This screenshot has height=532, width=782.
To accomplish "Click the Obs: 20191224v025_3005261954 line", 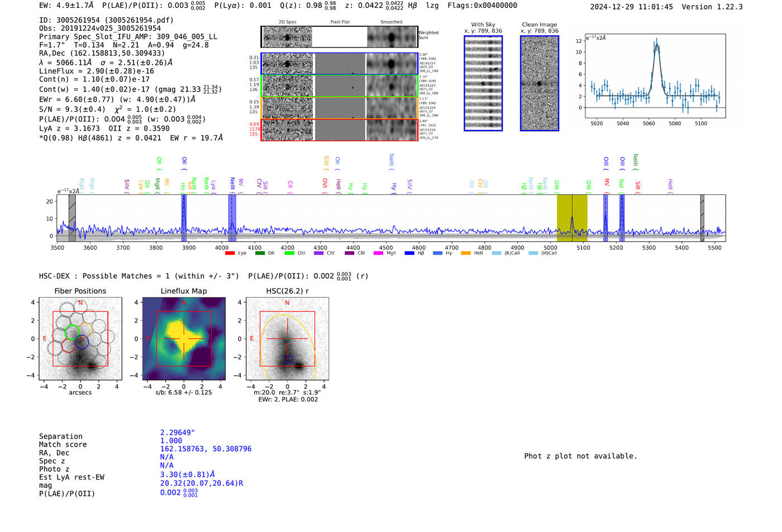I will click(100, 28).
